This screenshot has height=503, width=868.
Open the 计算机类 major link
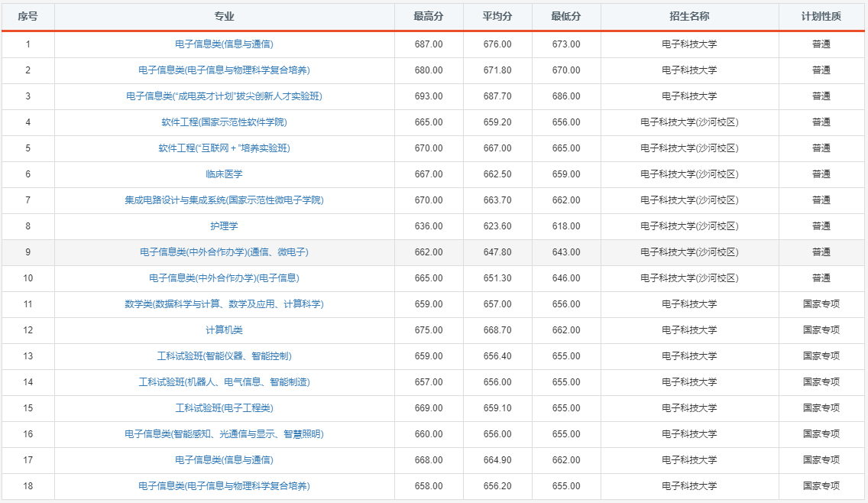coord(224,331)
